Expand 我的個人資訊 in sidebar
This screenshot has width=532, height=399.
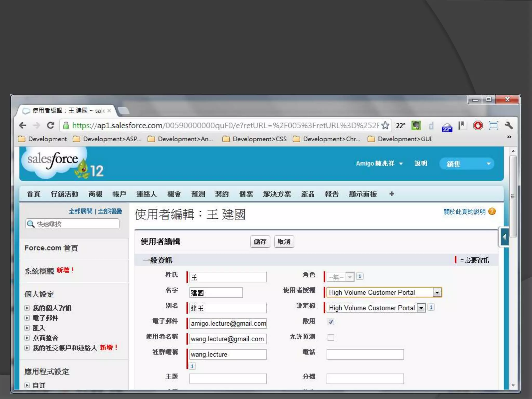(x=27, y=308)
